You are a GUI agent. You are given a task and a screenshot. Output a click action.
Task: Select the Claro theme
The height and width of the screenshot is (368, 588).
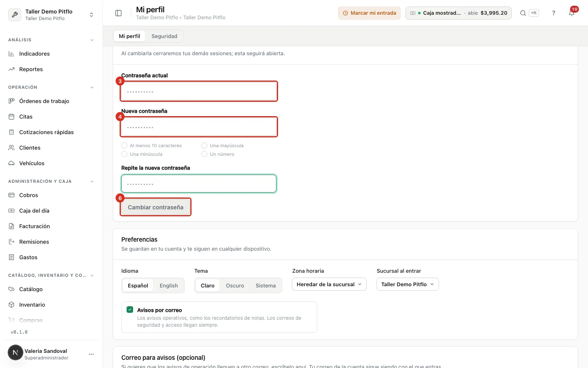pos(207,285)
